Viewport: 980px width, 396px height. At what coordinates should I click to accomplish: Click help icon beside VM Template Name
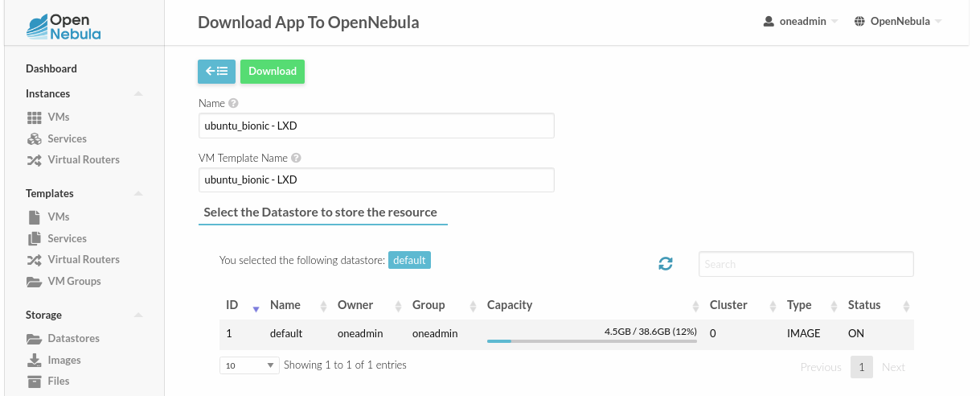(x=296, y=158)
